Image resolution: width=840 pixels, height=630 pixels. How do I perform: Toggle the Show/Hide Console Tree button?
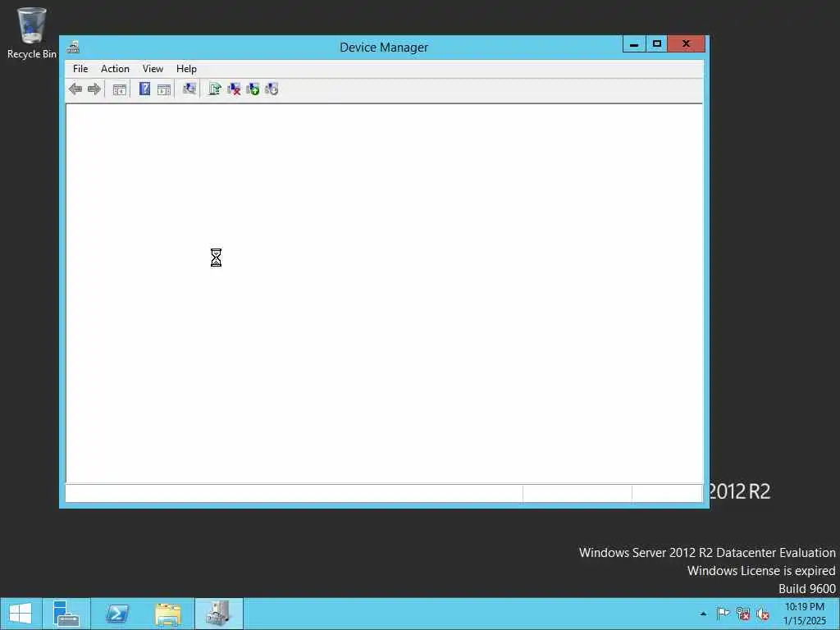[x=120, y=89]
